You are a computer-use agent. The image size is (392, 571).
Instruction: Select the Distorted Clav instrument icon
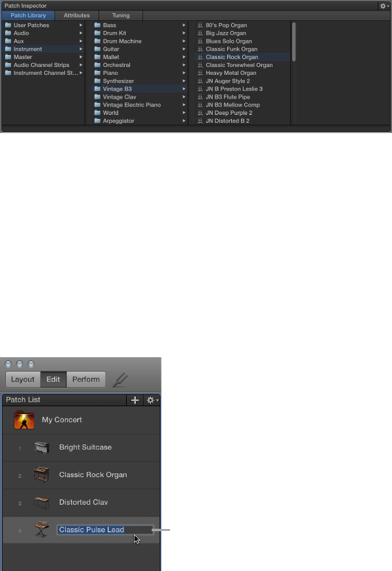click(41, 503)
